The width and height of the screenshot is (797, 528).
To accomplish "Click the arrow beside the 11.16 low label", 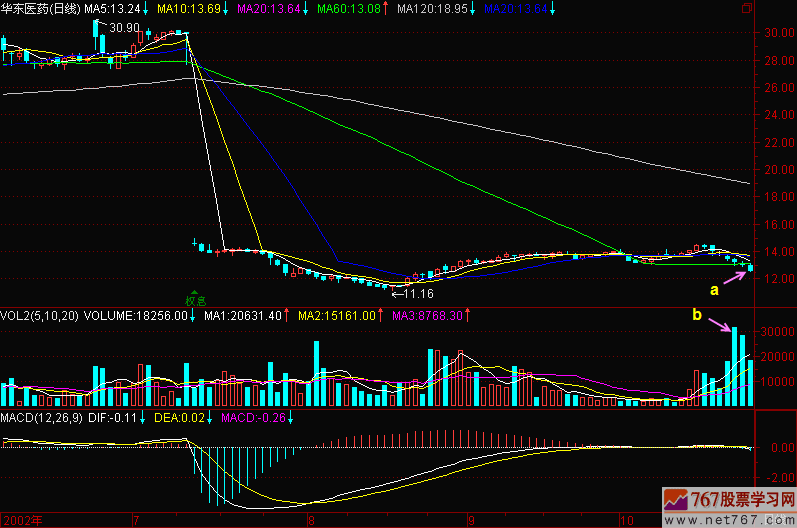I will pos(396,294).
